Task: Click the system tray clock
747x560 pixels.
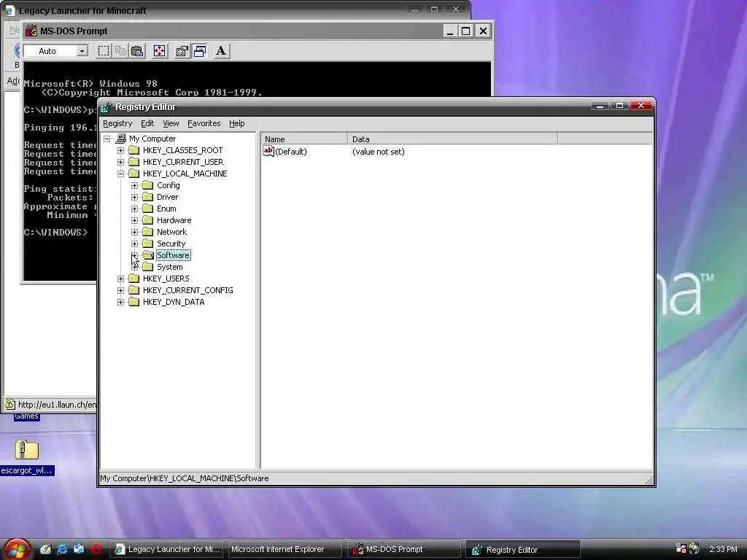Action: click(723, 550)
